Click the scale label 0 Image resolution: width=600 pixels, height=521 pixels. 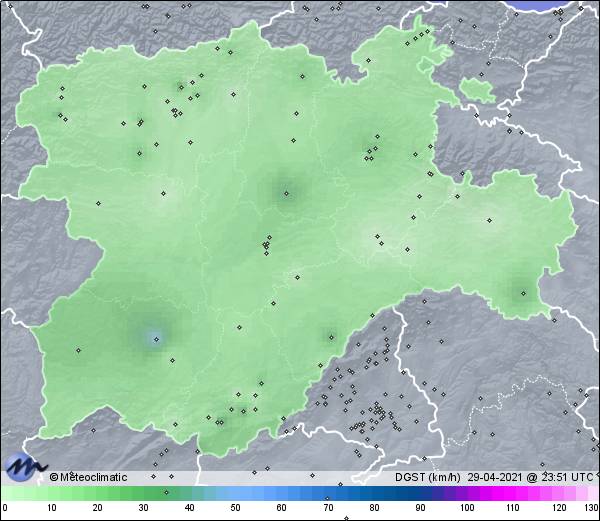(x=5, y=508)
